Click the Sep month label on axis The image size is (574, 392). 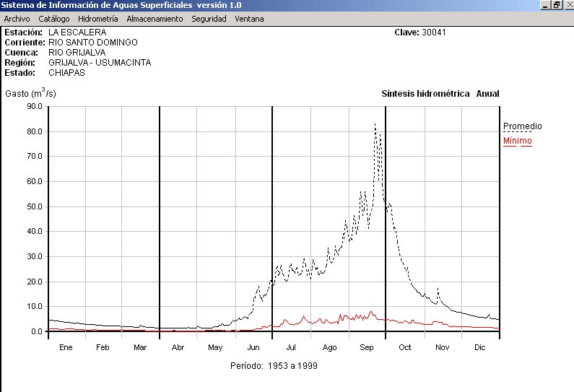coord(367,347)
